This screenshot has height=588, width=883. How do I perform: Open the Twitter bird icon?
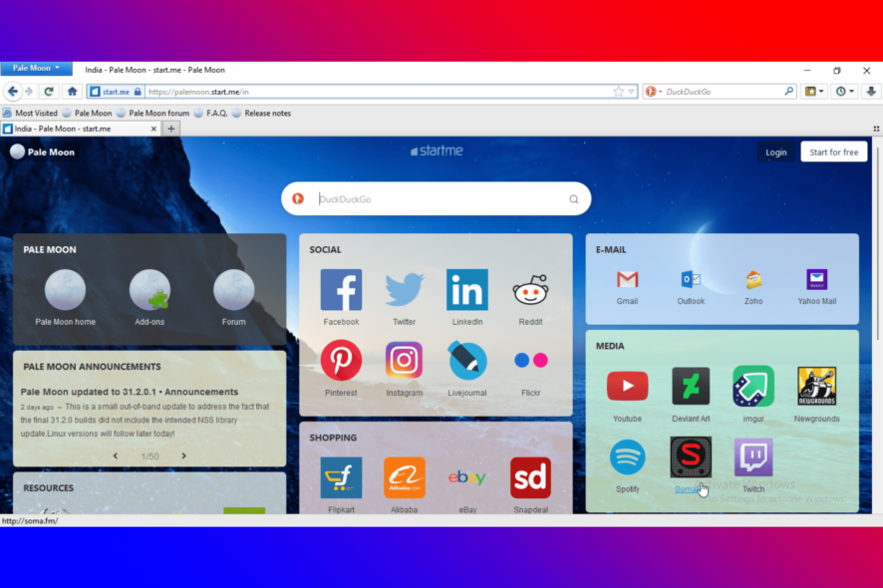(404, 289)
